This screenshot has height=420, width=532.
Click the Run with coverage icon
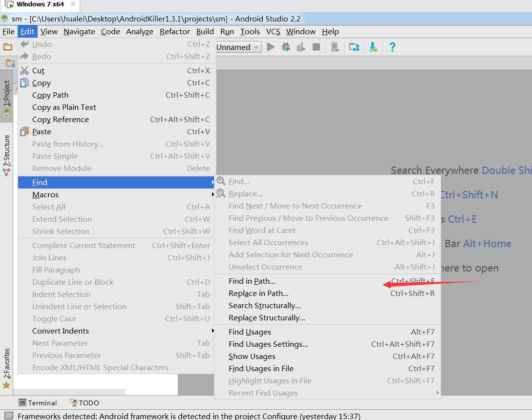tap(301, 47)
